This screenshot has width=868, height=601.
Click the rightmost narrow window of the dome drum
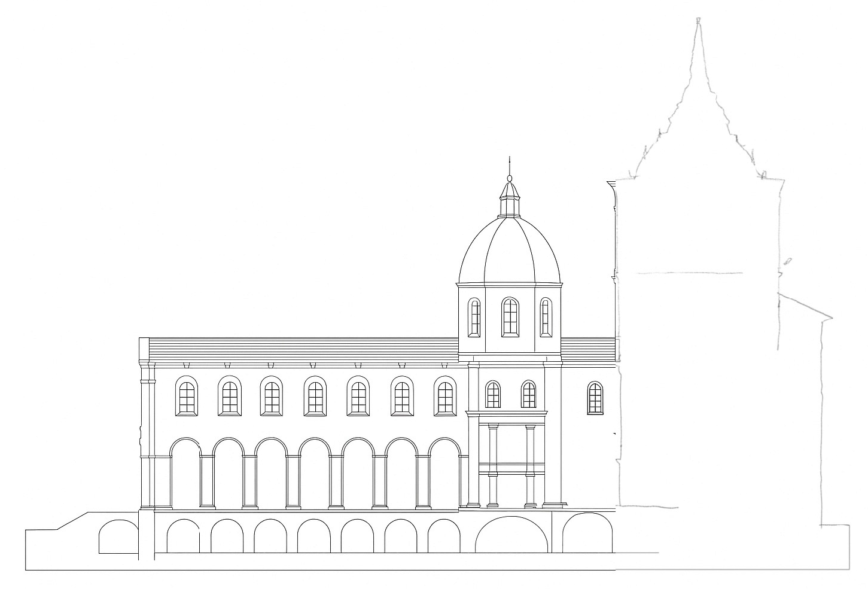pyautogui.click(x=545, y=318)
